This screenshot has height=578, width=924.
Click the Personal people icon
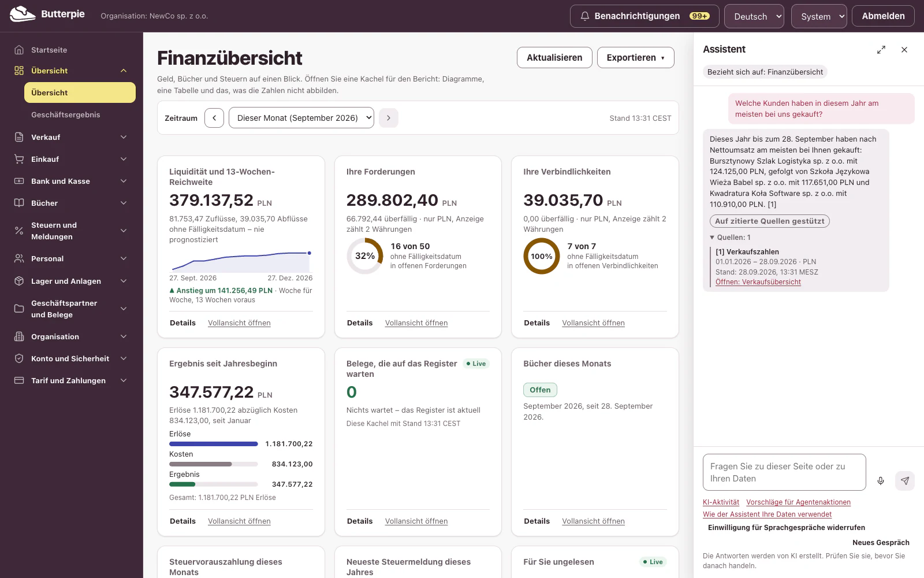pyautogui.click(x=19, y=258)
